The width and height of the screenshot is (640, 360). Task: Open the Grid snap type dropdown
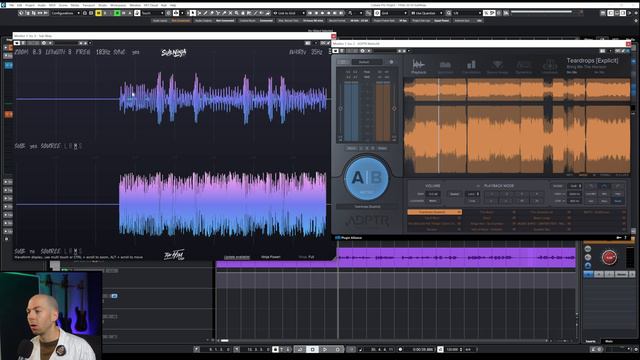point(393,13)
